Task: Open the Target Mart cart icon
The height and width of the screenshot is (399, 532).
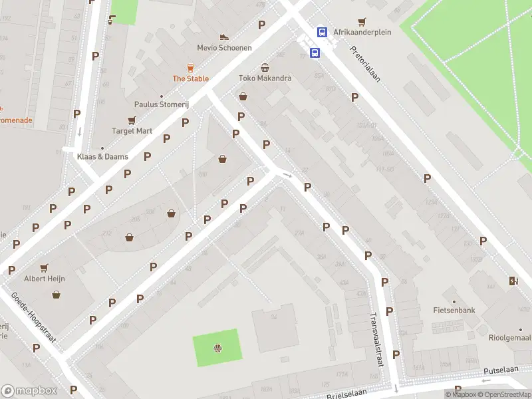Action: (x=132, y=120)
